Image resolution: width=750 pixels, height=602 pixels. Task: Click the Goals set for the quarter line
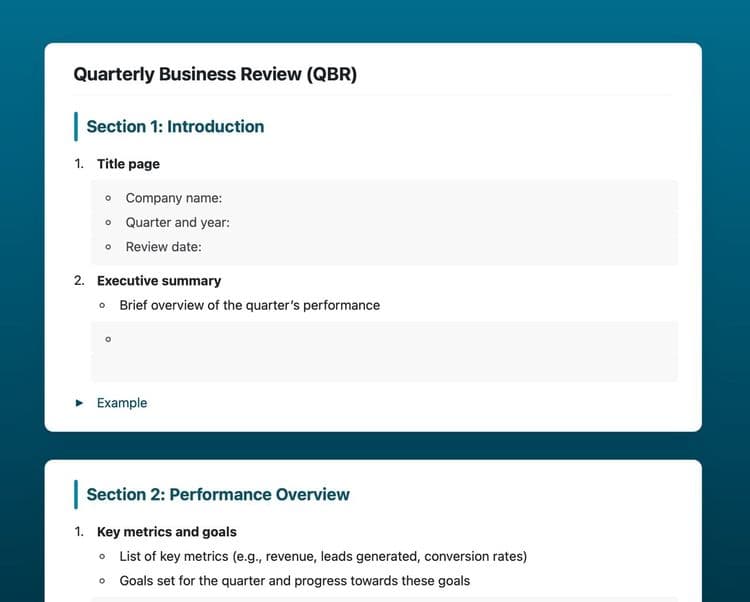click(x=294, y=581)
